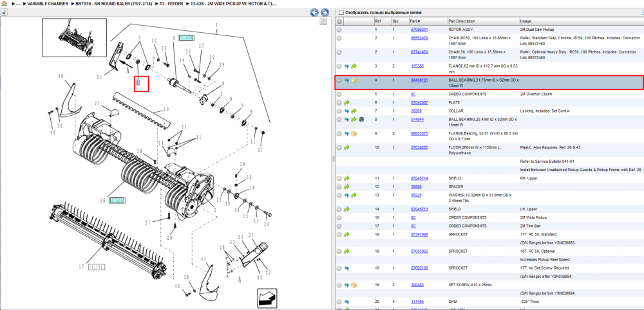Screen dimensions: 644x310
Task: Click plus icon for ROTOR ASSY. row
Action: tap(339, 30)
